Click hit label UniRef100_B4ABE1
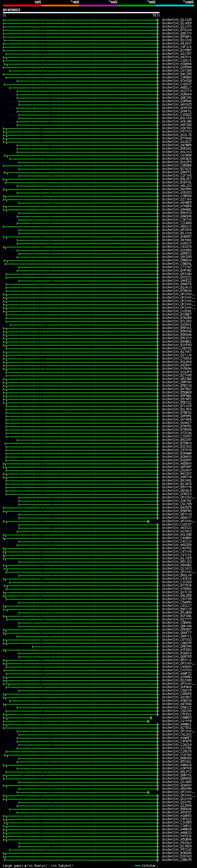 point(177,342)
